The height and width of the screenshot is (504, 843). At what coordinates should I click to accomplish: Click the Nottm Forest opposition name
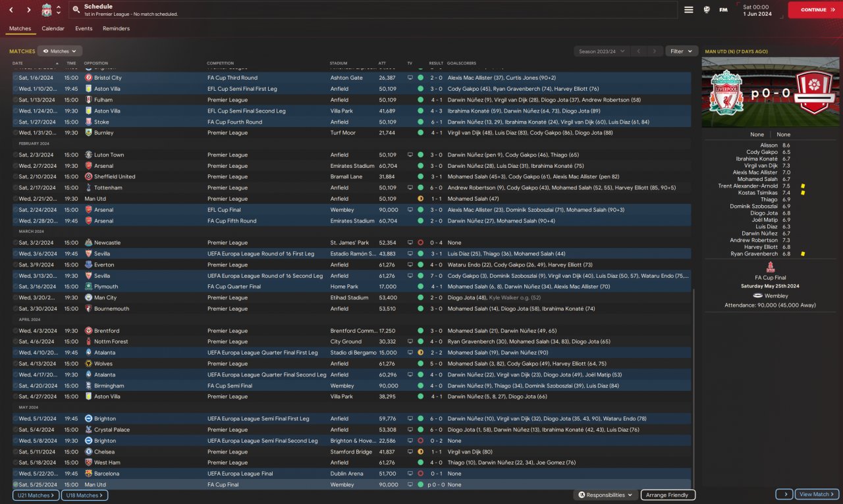tap(110, 341)
